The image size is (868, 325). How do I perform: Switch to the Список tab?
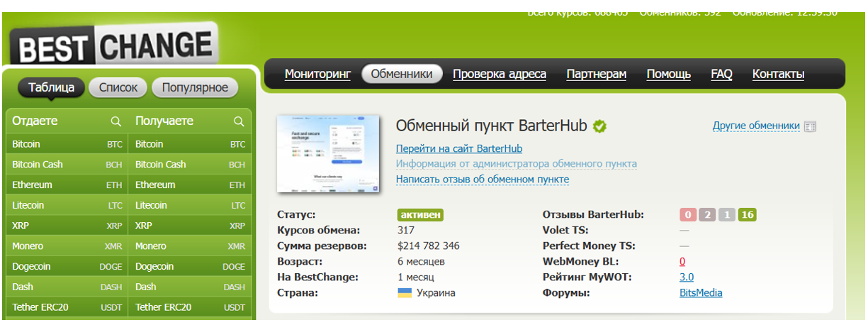coord(118,87)
